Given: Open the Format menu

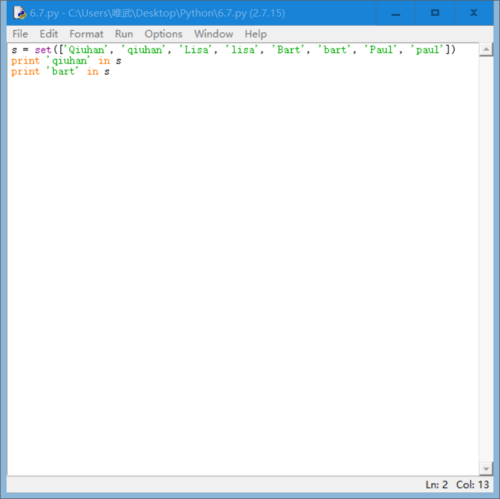Looking at the screenshot, I should (86, 34).
